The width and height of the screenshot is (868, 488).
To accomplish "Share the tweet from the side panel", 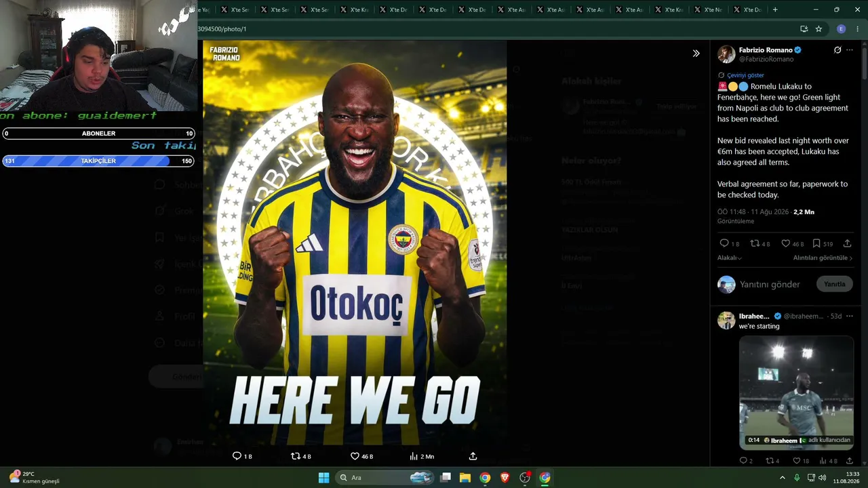I will 847,243.
